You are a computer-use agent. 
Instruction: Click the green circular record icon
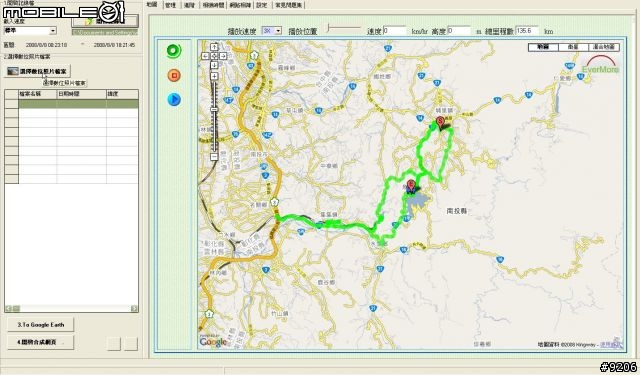coord(174,51)
